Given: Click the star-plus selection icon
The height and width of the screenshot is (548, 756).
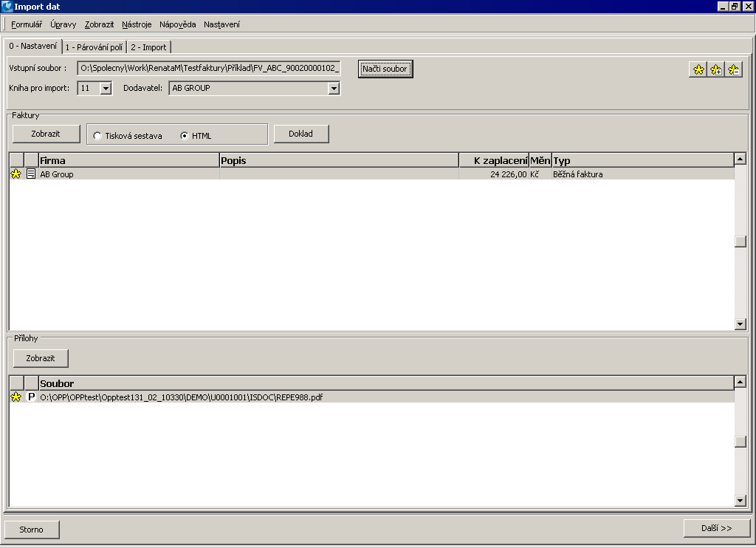Looking at the screenshot, I should tap(717, 69).
